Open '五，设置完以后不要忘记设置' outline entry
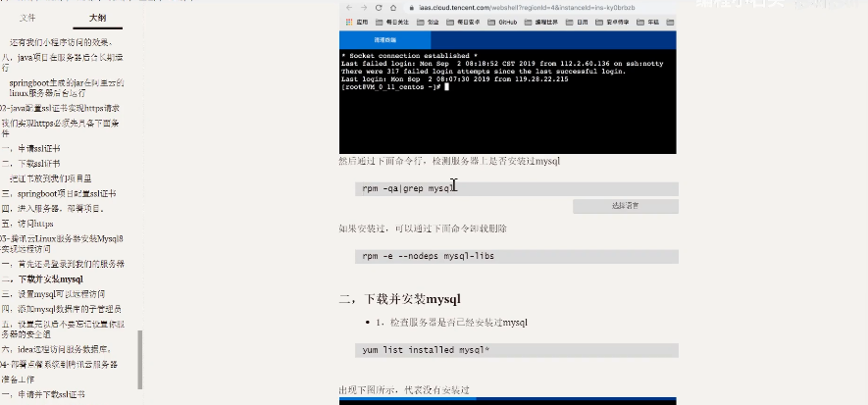Image resolution: width=868 pixels, height=405 pixels. (63, 329)
